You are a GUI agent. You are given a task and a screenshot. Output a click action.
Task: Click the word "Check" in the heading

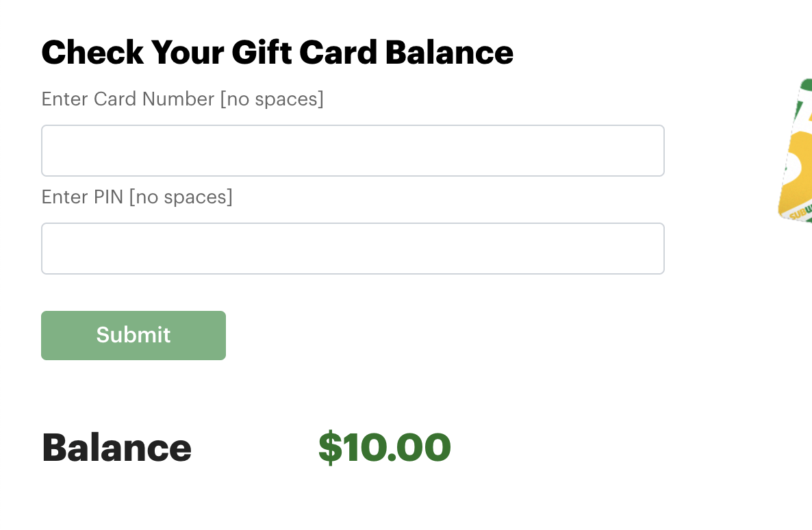coord(92,53)
